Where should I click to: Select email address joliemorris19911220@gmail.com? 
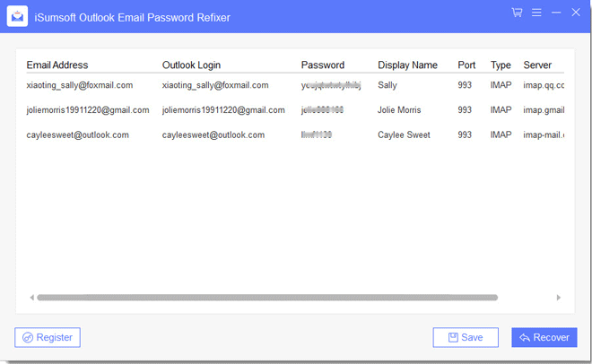(88, 110)
